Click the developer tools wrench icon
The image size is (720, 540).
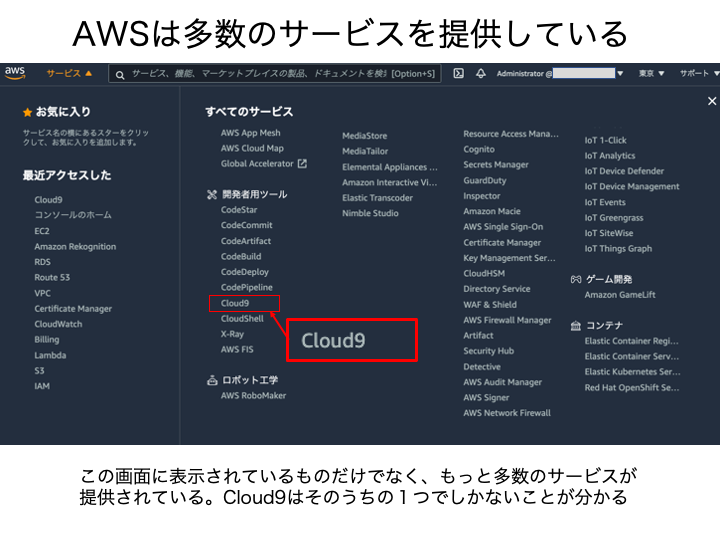[x=212, y=195]
